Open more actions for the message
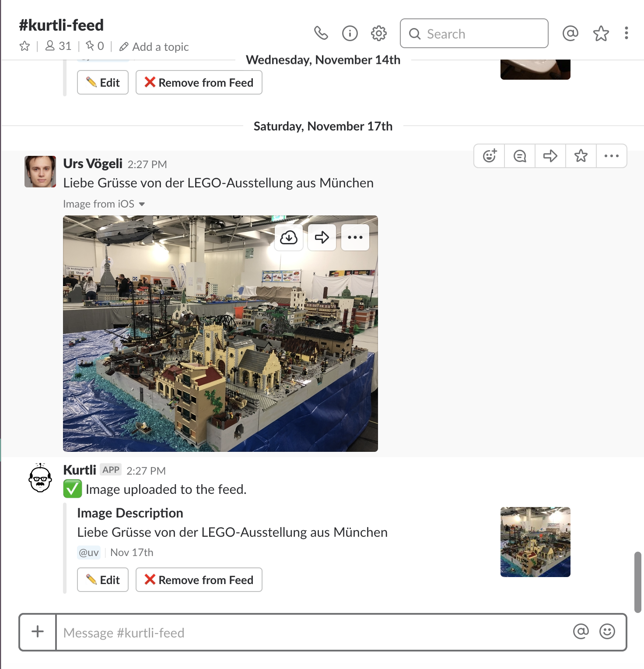 coord(611,156)
